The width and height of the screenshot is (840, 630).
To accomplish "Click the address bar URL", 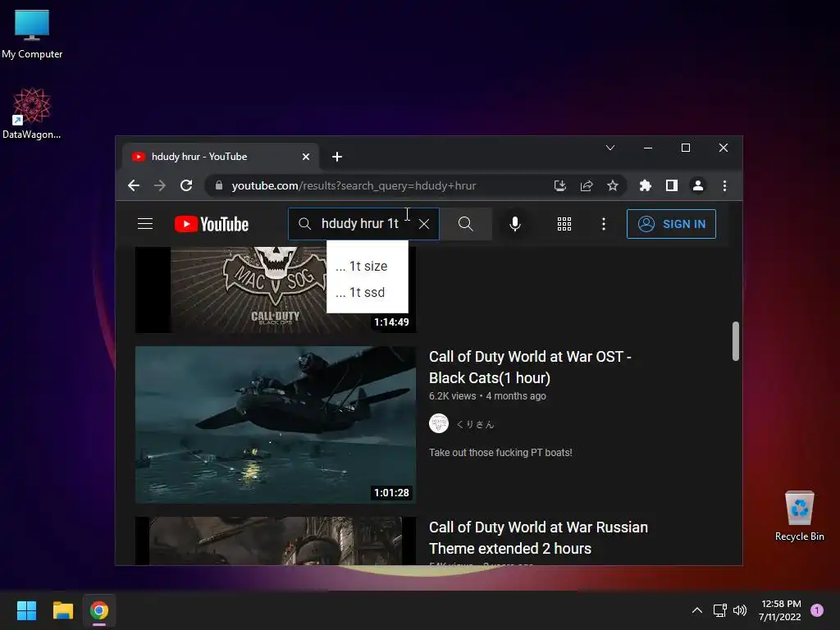I will tap(354, 185).
